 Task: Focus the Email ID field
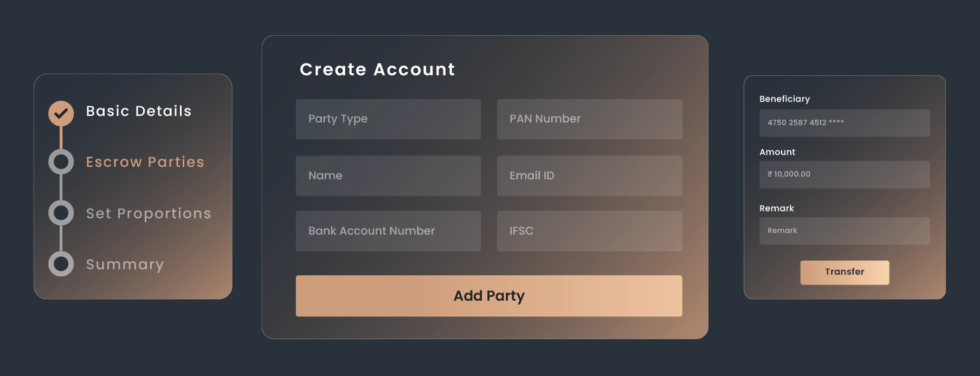tap(589, 176)
